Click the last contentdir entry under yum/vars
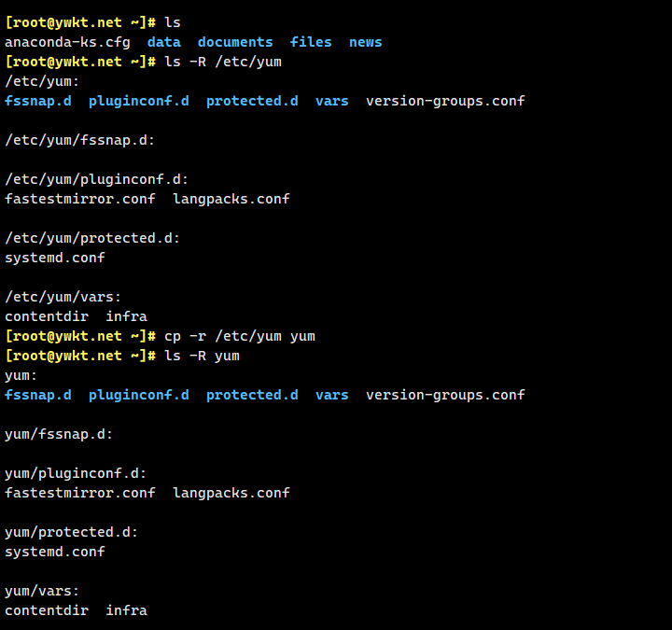 47,610
